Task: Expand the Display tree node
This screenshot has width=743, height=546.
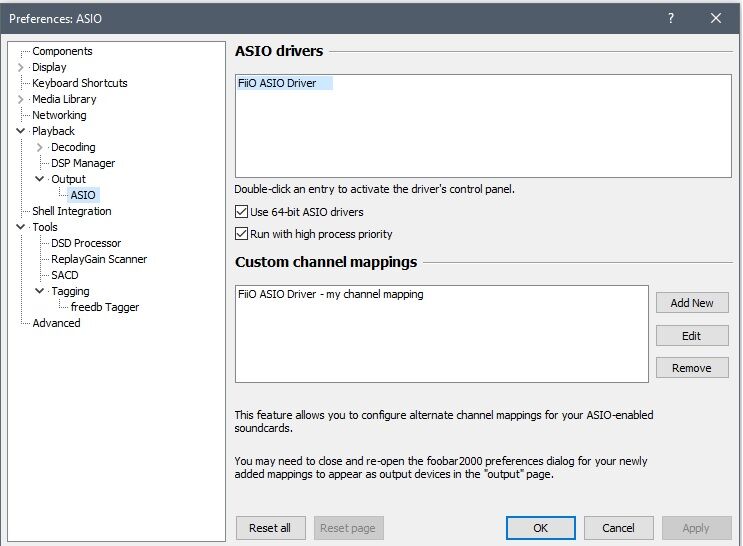Action: [x=20, y=67]
